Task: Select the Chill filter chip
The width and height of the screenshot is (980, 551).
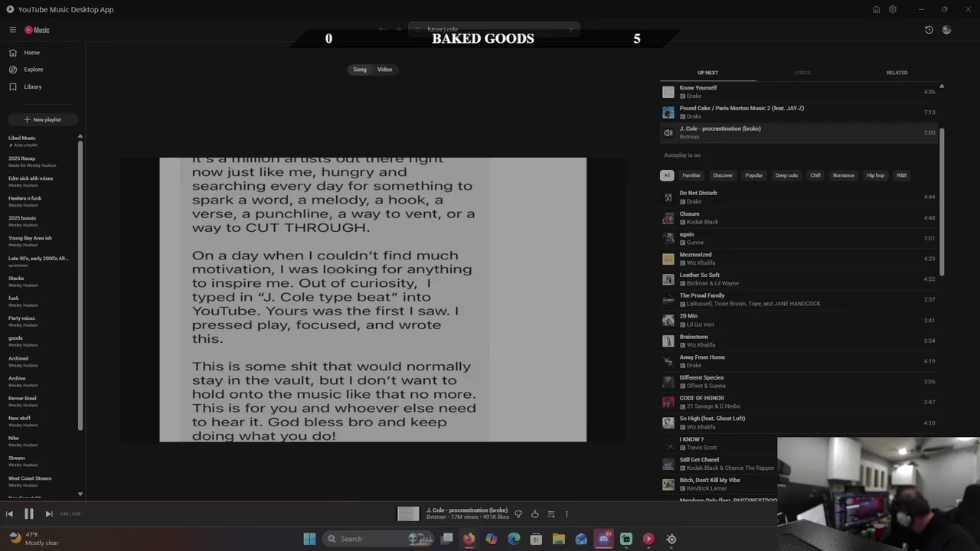Action: tap(815, 175)
